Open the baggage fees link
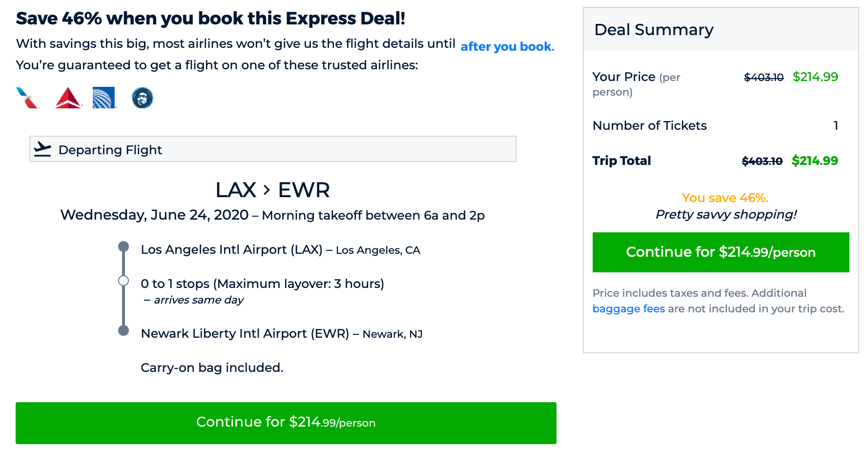This screenshot has width=868, height=450. coord(628,308)
